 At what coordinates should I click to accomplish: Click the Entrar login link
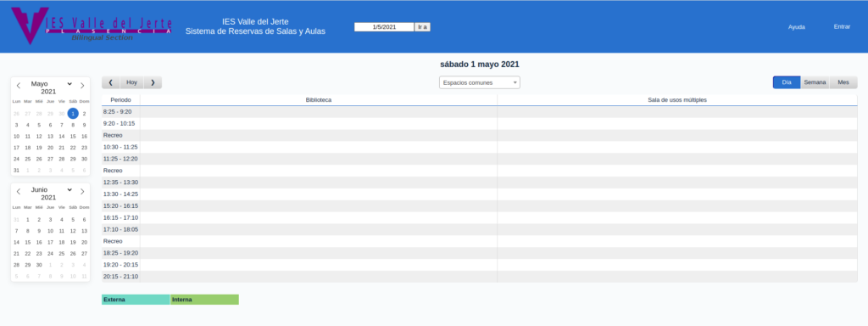click(842, 26)
